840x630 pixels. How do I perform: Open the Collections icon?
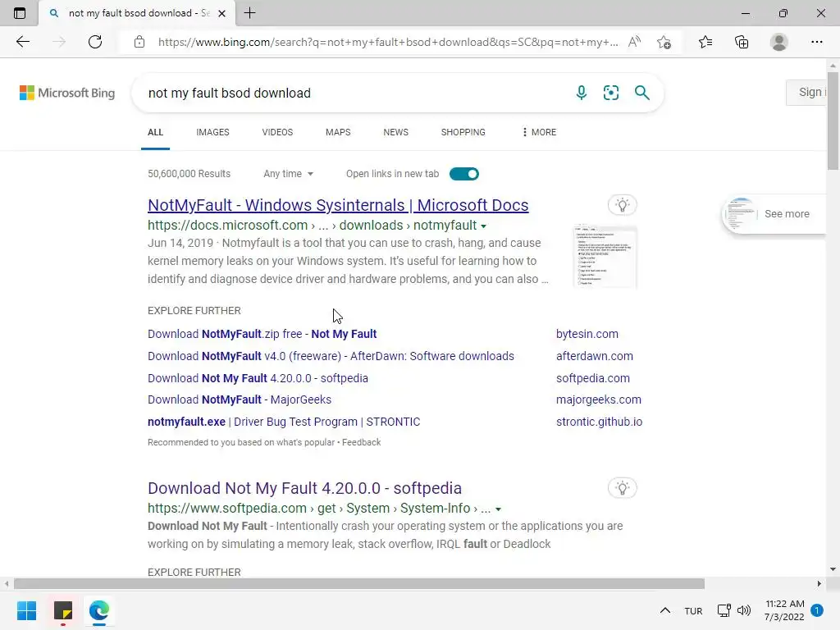click(742, 42)
